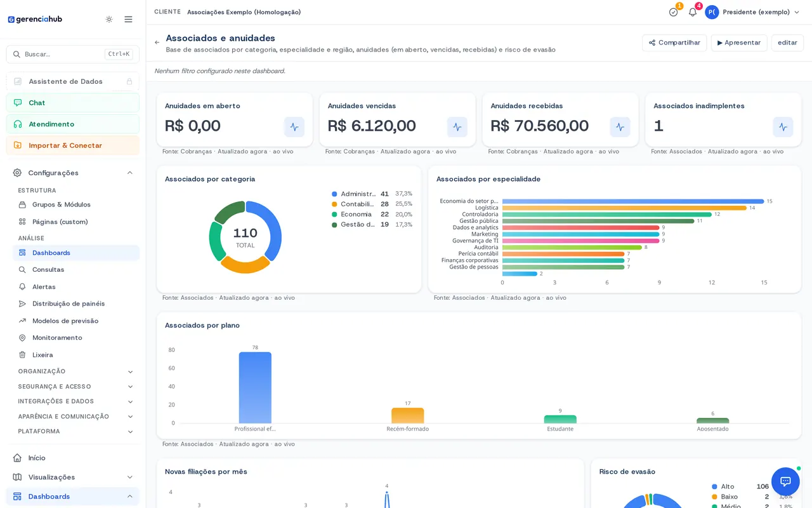This screenshot has height=508, width=812.
Task: Click the gerenciahub logo
Action: pyautogui.click(x=35, y=19)
